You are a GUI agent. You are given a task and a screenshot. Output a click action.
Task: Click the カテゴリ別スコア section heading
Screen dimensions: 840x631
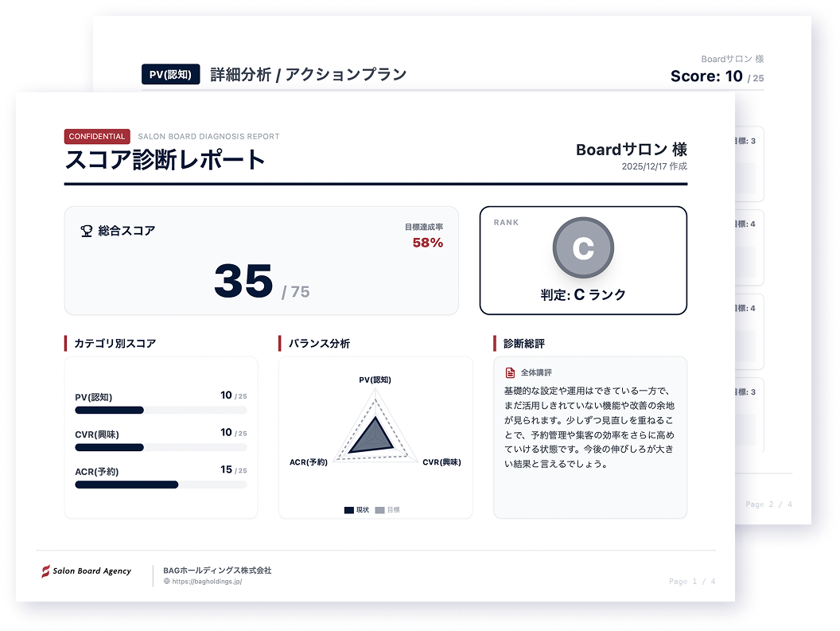(x=115, y=344)
